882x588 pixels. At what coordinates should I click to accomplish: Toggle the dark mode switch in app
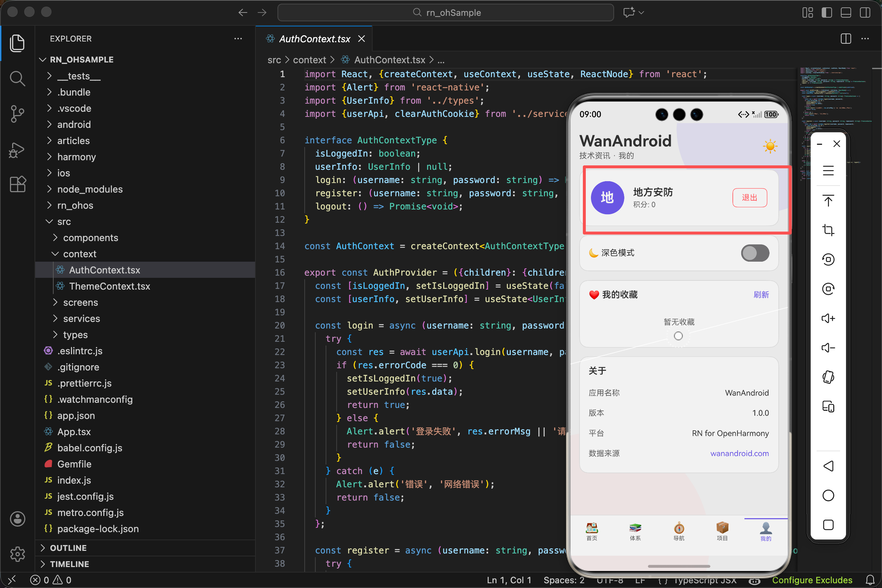pyautogui.click(x=754, y=253)
